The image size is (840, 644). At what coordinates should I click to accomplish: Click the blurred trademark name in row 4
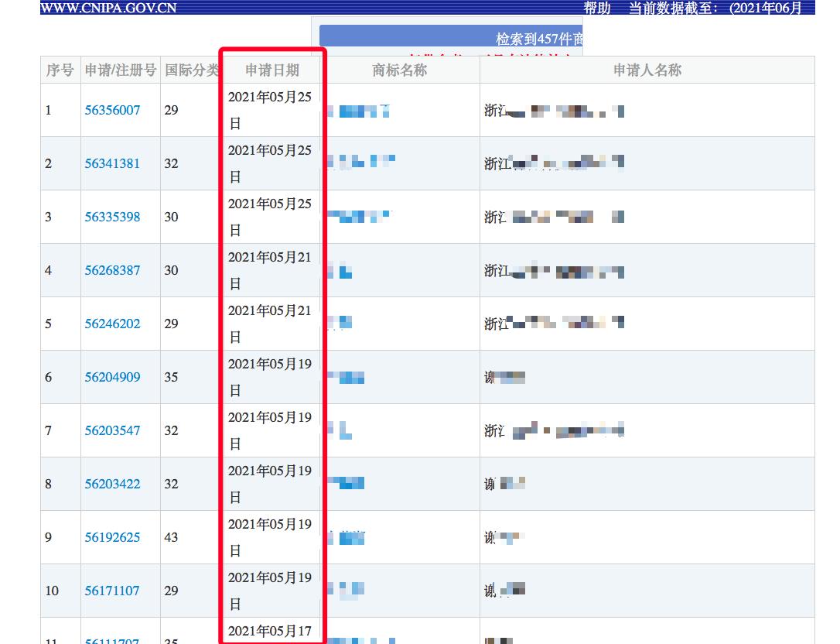[340, 271]
